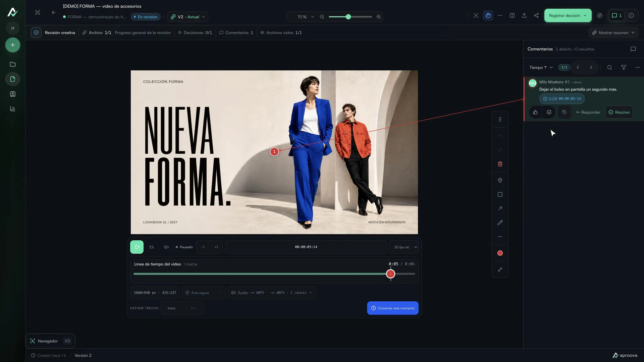Click the info icon at top right

631,15
